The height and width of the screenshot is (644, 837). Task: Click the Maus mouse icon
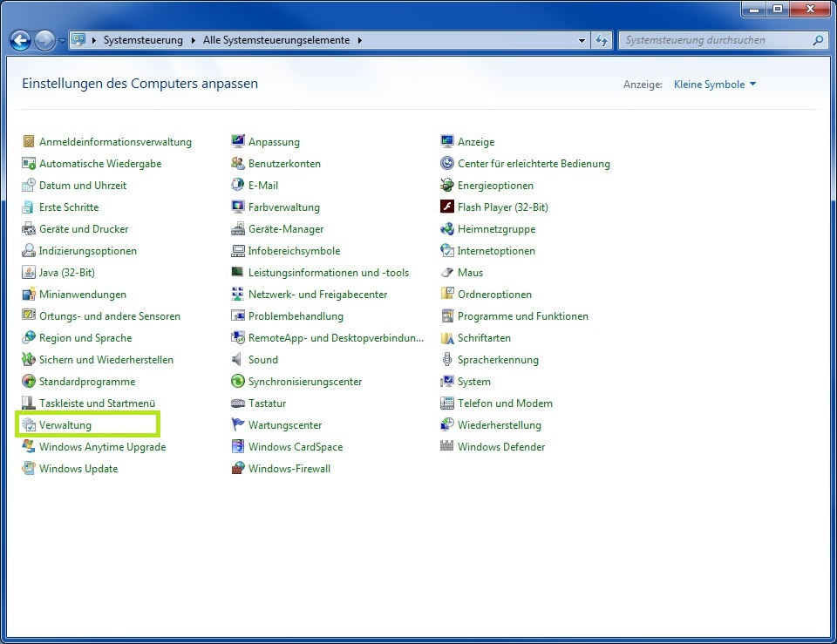[446, 272]
